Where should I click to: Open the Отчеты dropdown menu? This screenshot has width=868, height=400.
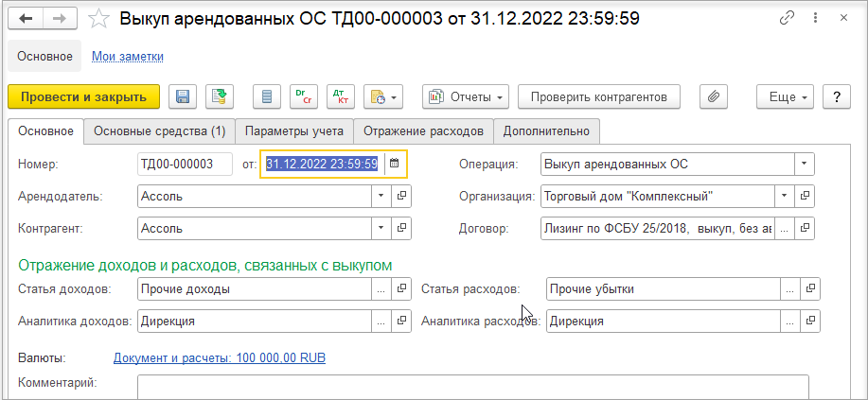pyautogui.click(x=466, y=96)
